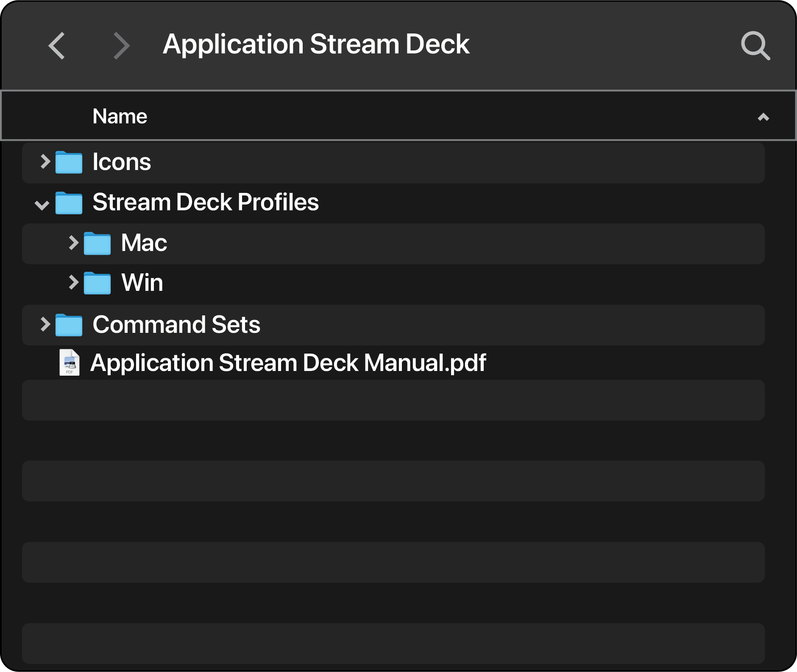
Task: Click the search icon
Action: [755, 46]
